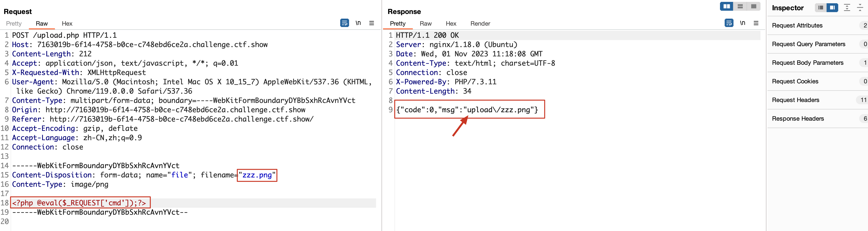Switch Response view to the Raw tab

coord(426,24)
